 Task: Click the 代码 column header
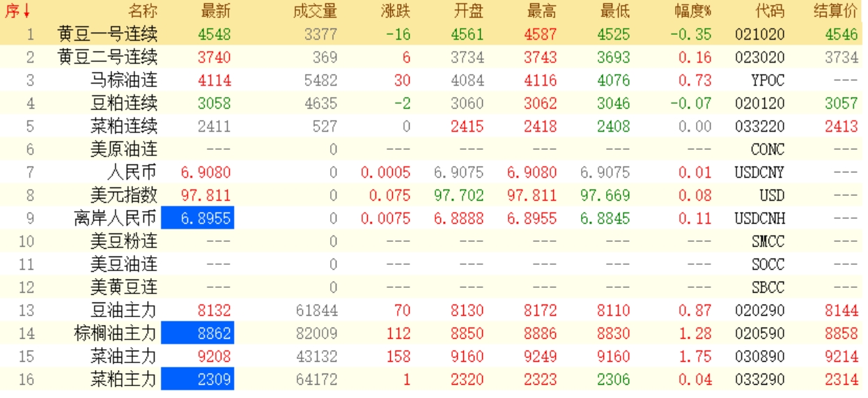click(769, 11)
